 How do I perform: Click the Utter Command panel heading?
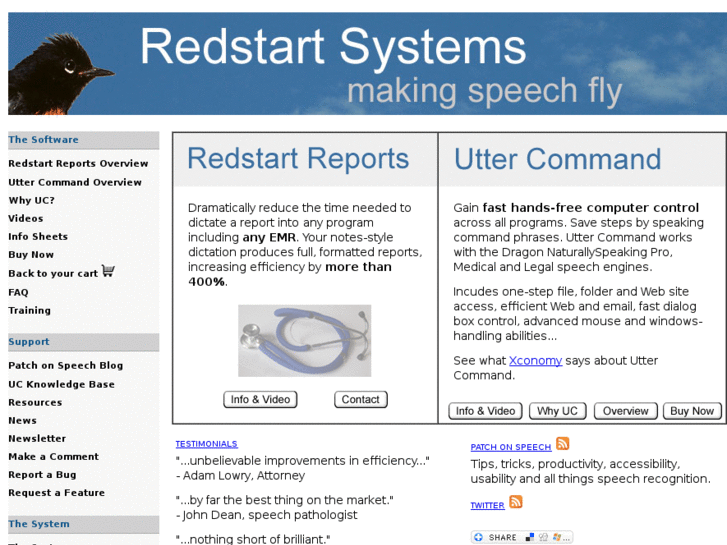click(557, 159)
